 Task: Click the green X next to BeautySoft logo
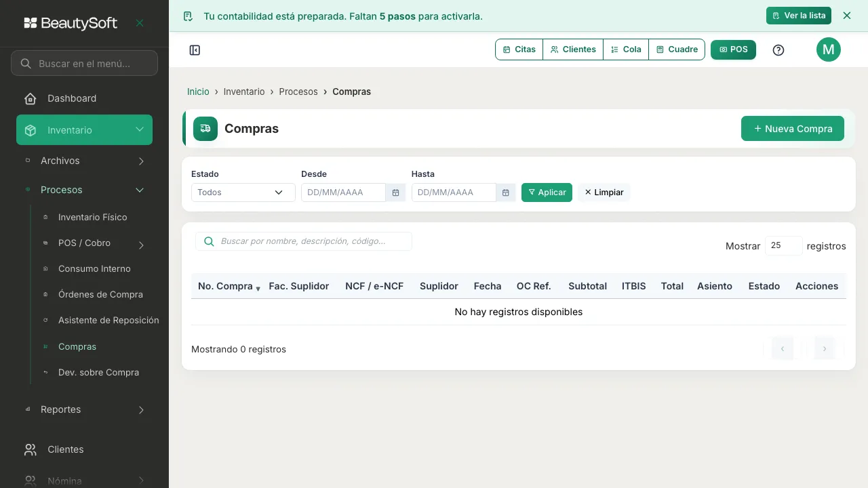click(140, 23)
